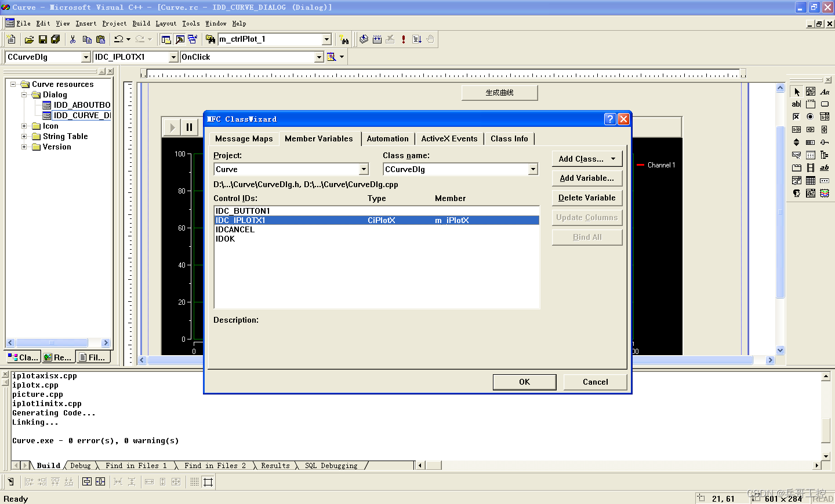
Task: Open the Project menu
Action: [x=114, y=24]
